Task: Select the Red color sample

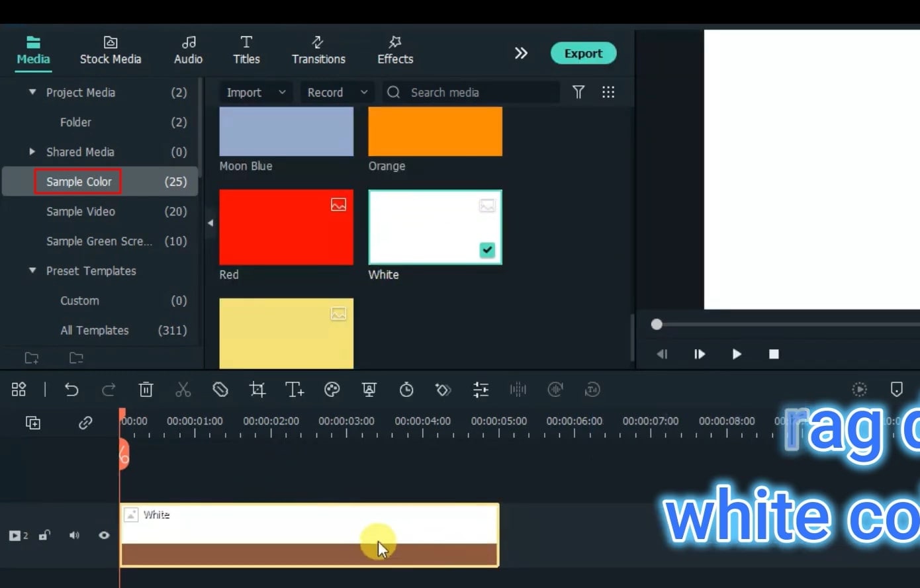Action: (x=286, y=228)
